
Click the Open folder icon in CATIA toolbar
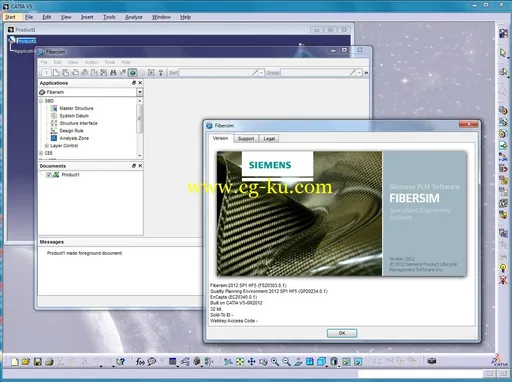click(x=26, y=361)
